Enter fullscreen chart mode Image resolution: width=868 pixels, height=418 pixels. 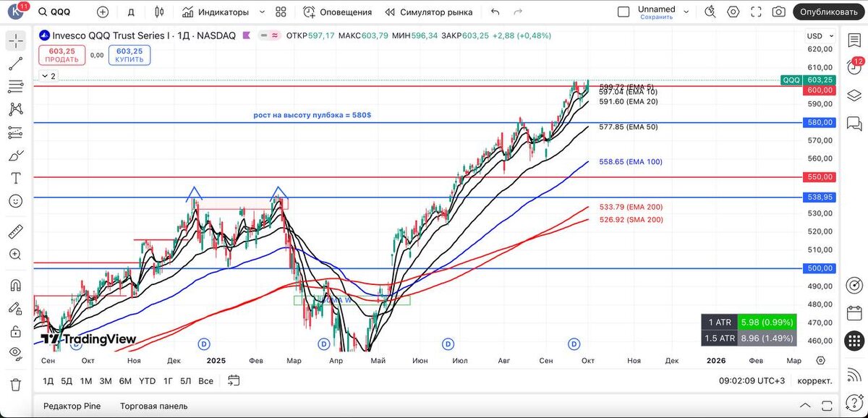pos(756,12)
